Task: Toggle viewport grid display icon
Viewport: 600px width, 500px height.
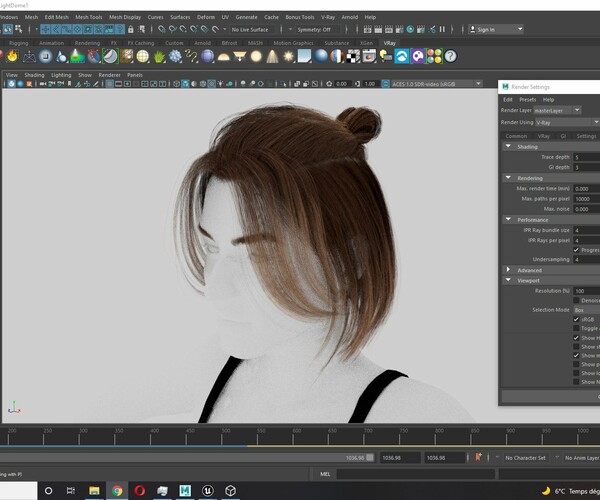Action: point(109,84)
